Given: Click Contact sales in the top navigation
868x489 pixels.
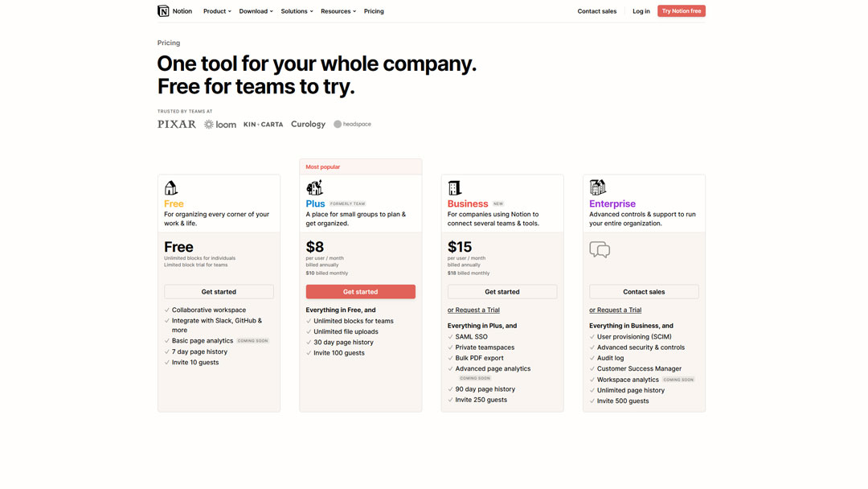Looking at the screenshot, I should [x=596, y=11].
